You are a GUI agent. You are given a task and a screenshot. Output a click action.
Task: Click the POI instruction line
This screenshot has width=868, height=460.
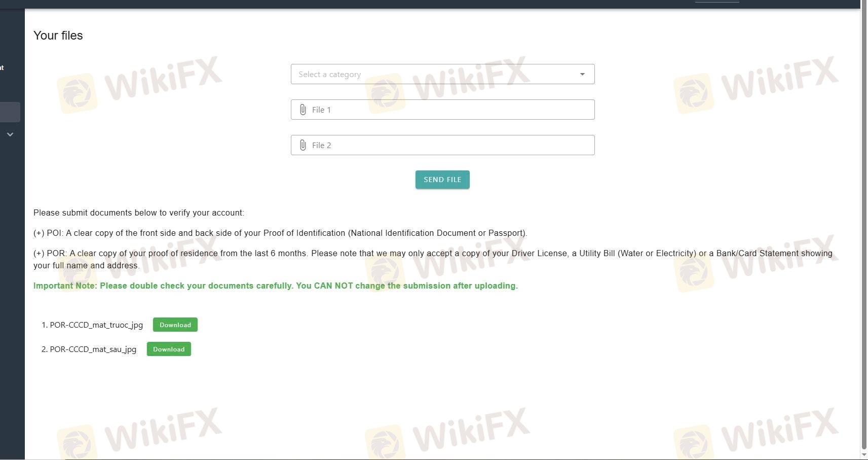(280, 233)
